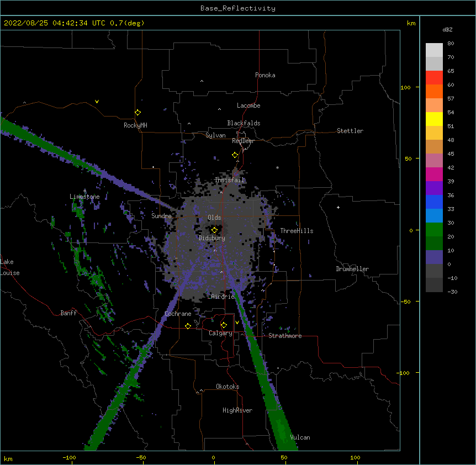Pick the blue 33-36 dBZ legend swatch
This screenshot has height=465, width=476.
(434, 202)
